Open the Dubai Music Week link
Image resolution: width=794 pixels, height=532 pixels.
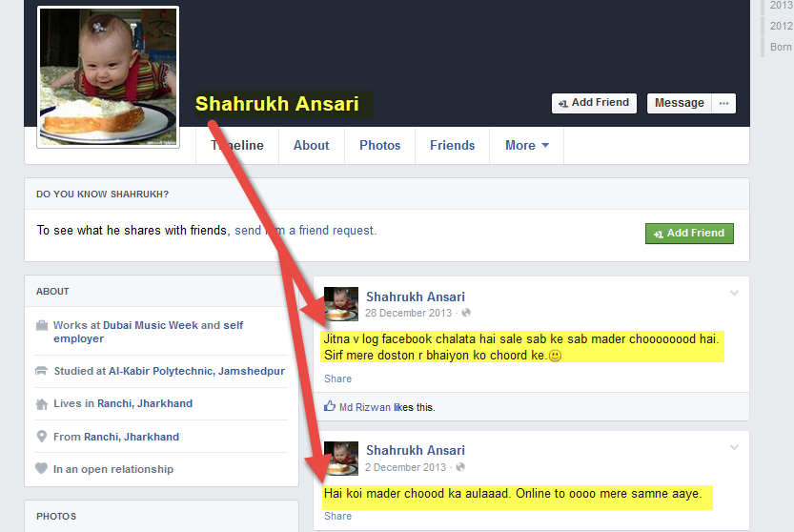click(151, 325)
